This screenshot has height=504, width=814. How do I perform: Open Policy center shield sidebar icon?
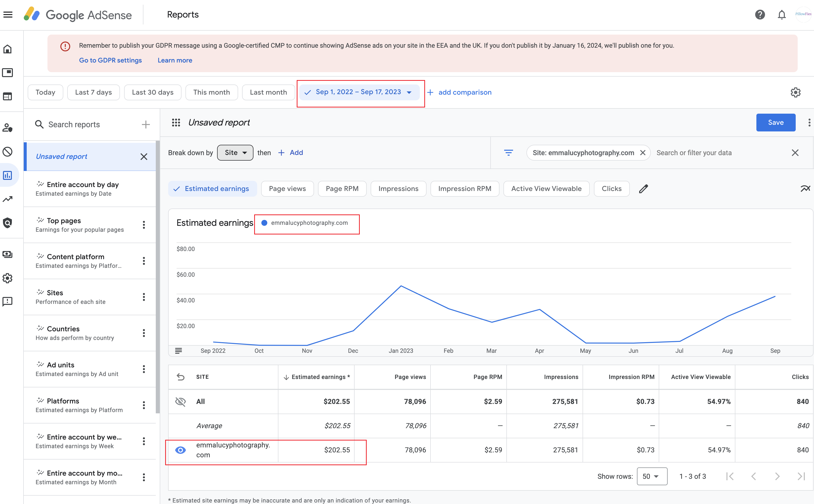pos(8,222)
